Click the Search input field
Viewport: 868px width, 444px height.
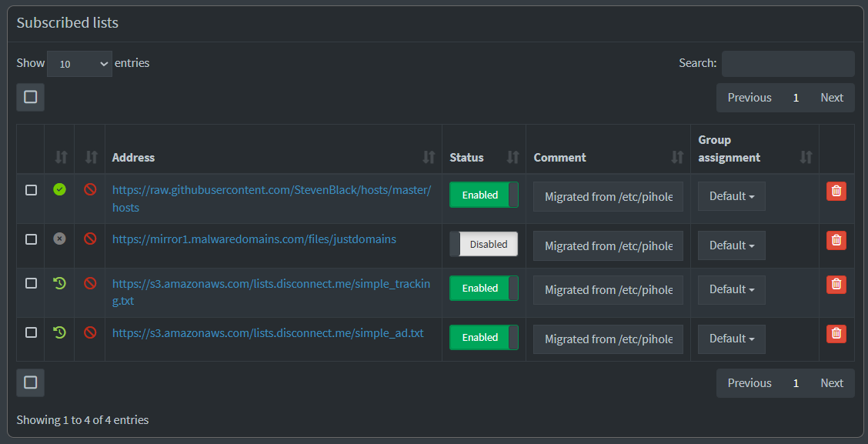[x=787, y=64]
